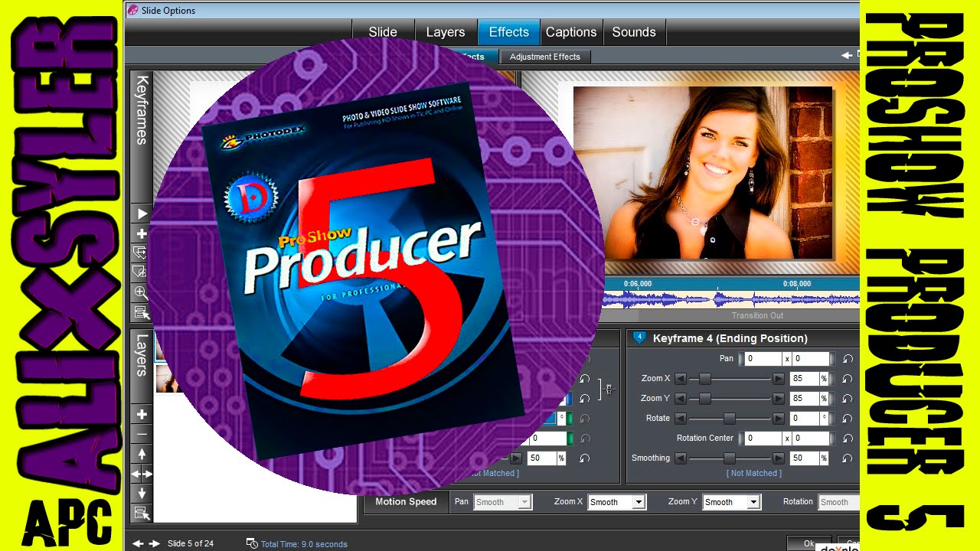Click 'Slide 5 of 24' status text
The width and height of the screenshot is (980, 551).
click(x=191, y=543)
